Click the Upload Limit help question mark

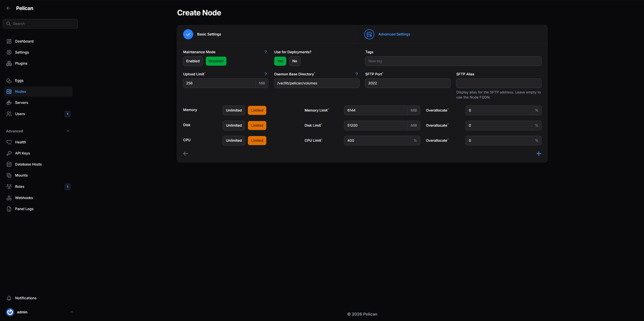pyautogui.click(x=266, y=74)
